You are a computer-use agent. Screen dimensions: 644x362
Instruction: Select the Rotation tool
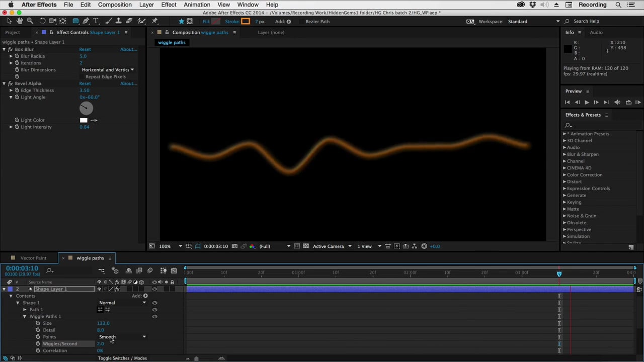point(43,21)
